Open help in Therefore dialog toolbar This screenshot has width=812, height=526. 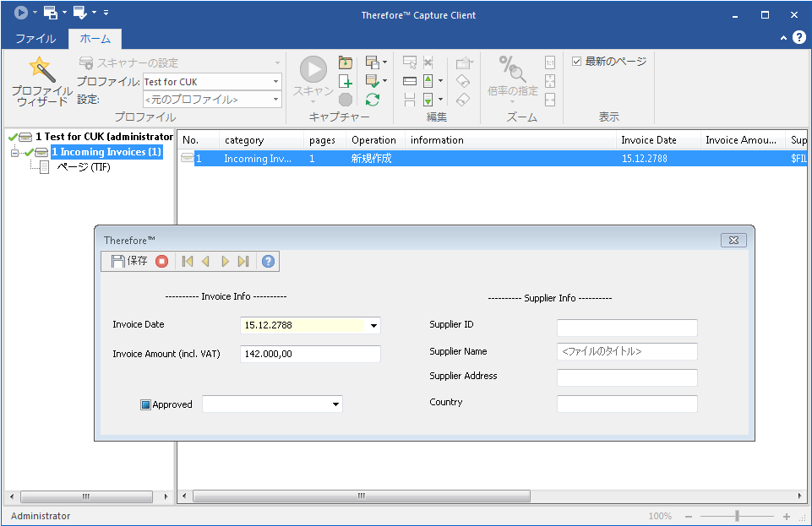coord(268,262)
